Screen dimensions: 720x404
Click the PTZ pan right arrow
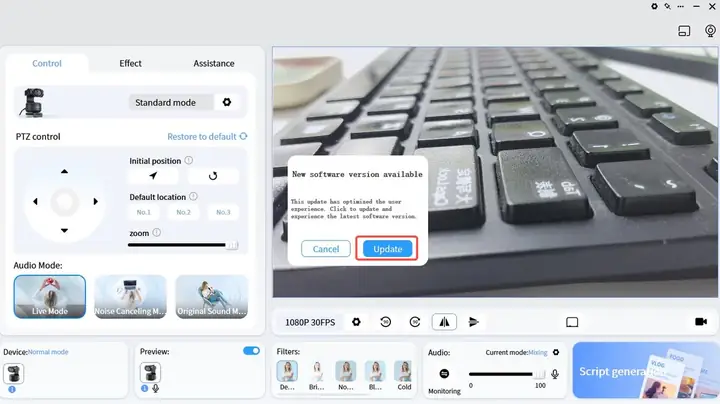[96, 201]
